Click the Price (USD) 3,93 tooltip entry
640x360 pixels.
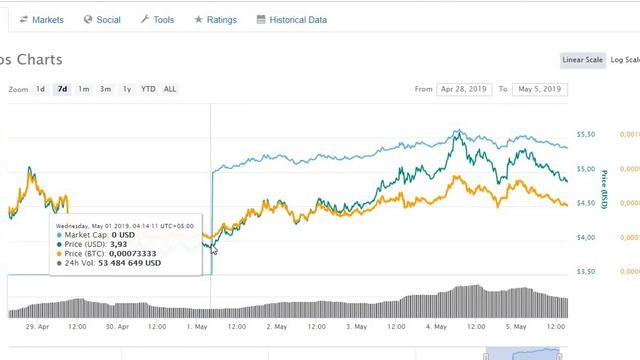click(x=92, y=244)
